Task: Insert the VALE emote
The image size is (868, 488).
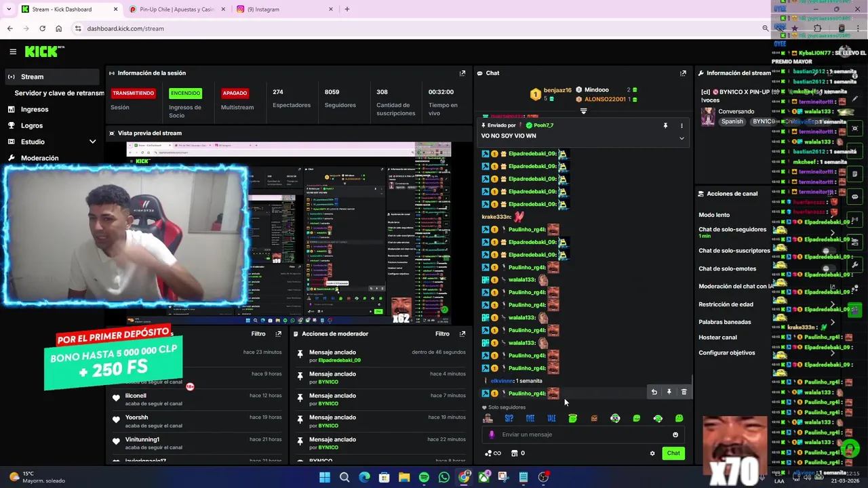Action: (x=551, y=418)
